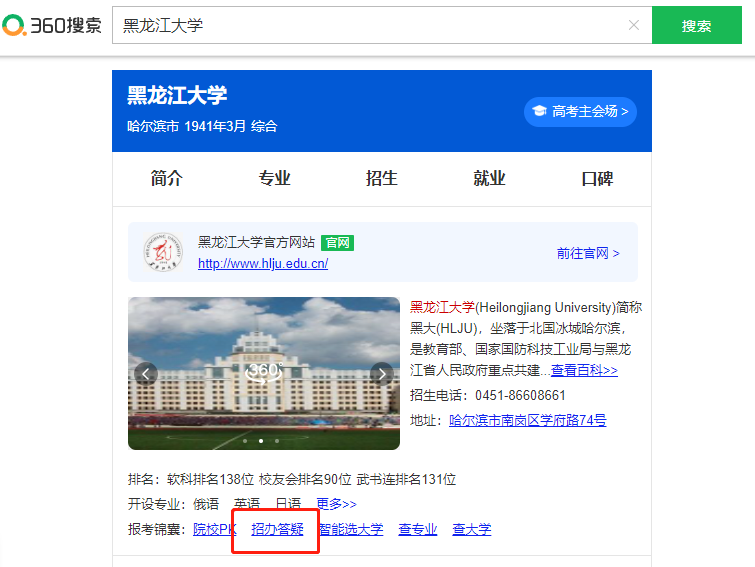Switch to the 口碑 tab
The height and width of the screenshot is (567, 755).
pos(597,179)
